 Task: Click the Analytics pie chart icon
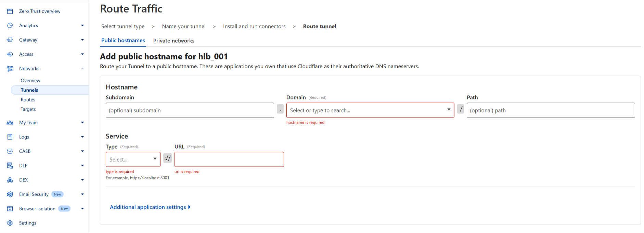(10, 26)
